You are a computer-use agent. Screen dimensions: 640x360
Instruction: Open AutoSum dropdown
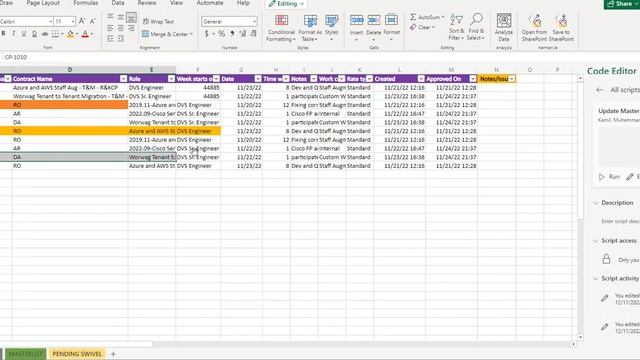443,17
